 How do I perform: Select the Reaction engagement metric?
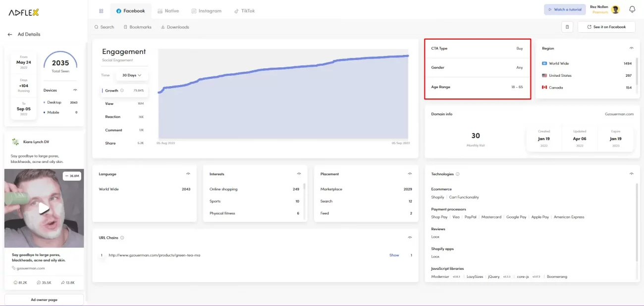tap(124, 117)
